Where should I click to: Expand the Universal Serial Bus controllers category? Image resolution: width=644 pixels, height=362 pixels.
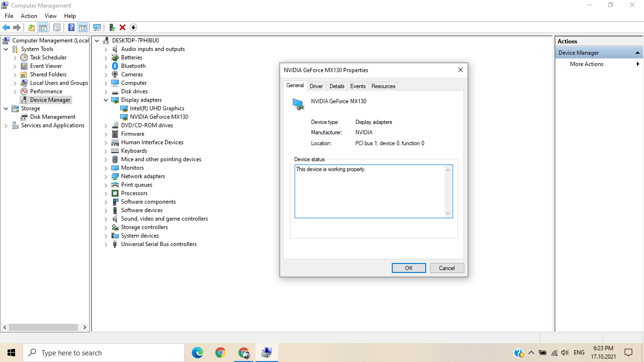pos(106,244)
